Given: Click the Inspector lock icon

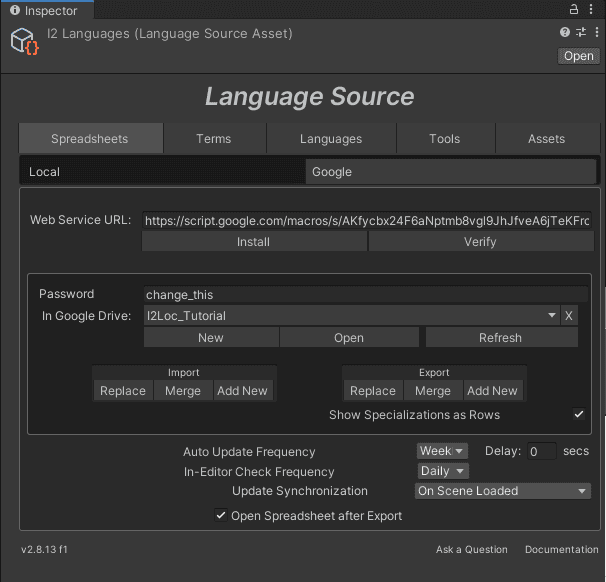Looking at the screenshot, I should [574, 9].
